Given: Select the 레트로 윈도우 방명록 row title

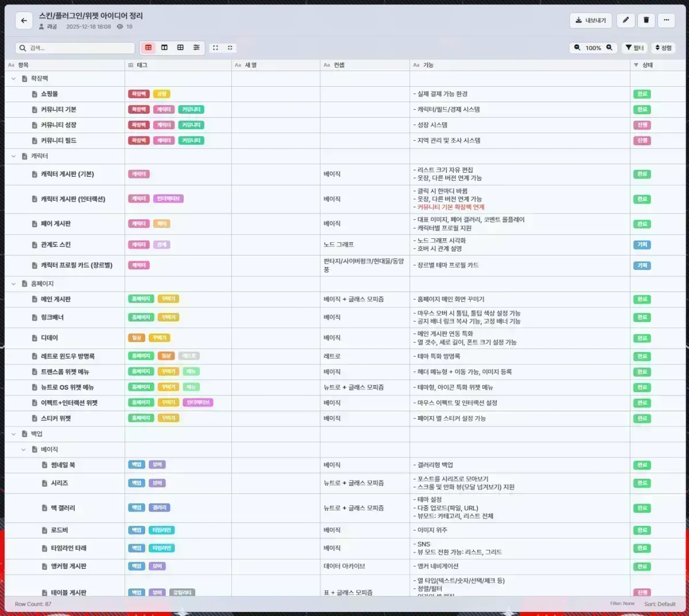Looking at the screenshot, I should [68, 357].
